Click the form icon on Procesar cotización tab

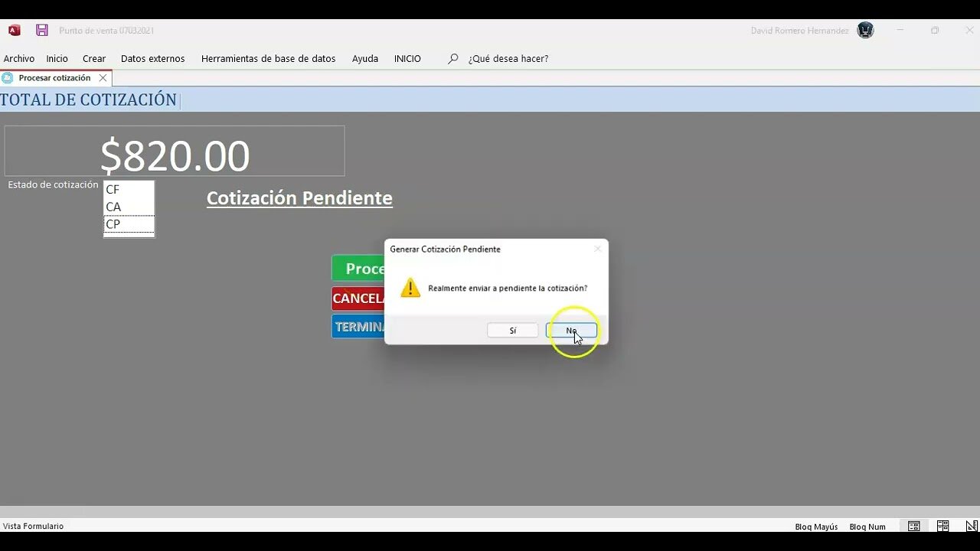pos(8,78)
